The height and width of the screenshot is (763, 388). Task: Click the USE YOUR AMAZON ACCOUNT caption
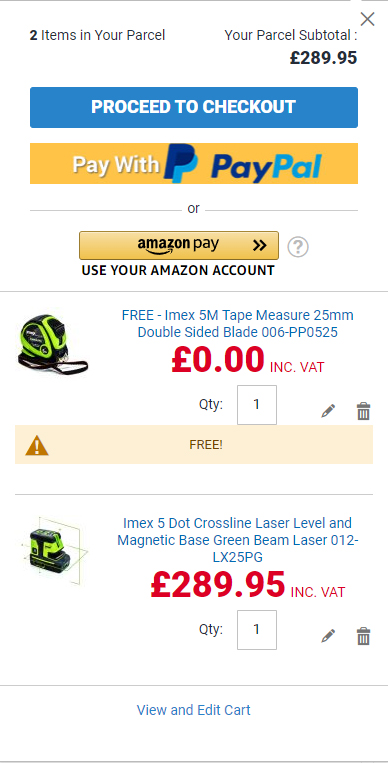pyautogui.click(x=178, y=270)
